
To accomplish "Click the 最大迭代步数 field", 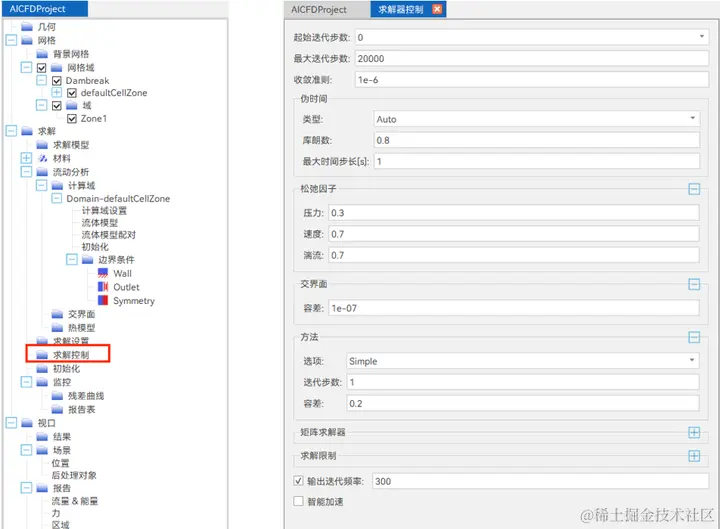I will [x=532, y=58].
